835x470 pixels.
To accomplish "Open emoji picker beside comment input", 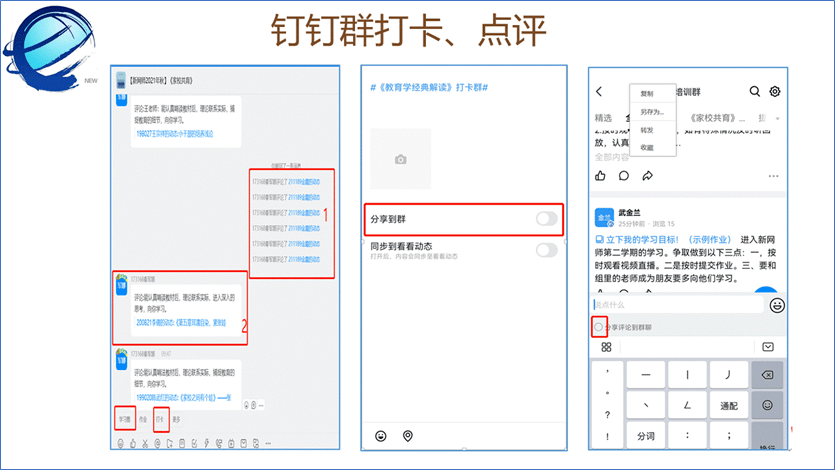I will pyautogui.click(x=777, y=306).
